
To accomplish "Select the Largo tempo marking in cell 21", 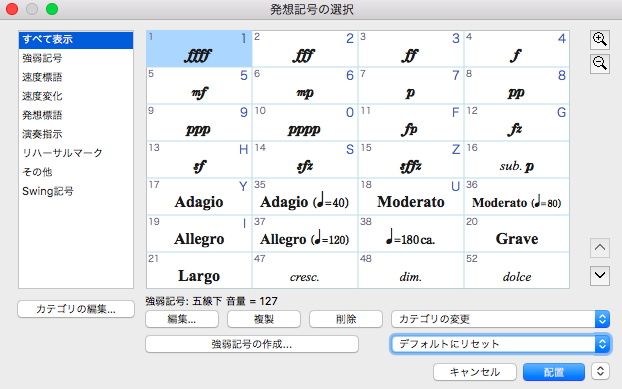I will pos(199,270).
